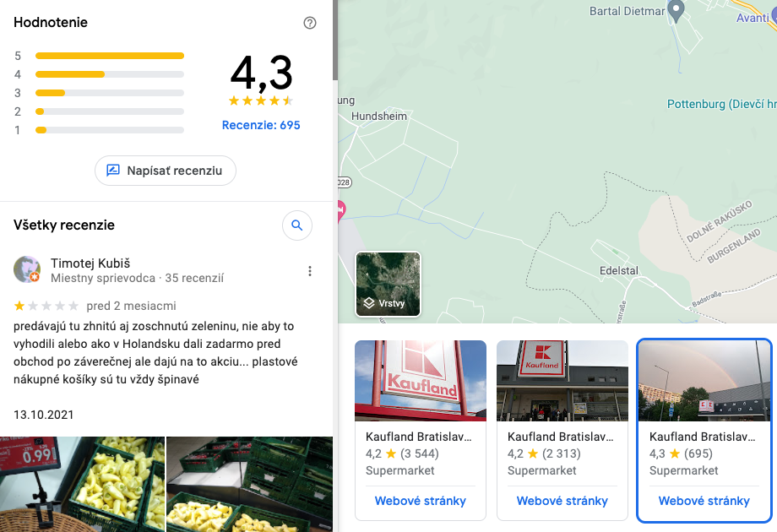This screenshot has width=777, height=532.
Task: Open left review photo with 0.99 price tag
Action: 83,484
